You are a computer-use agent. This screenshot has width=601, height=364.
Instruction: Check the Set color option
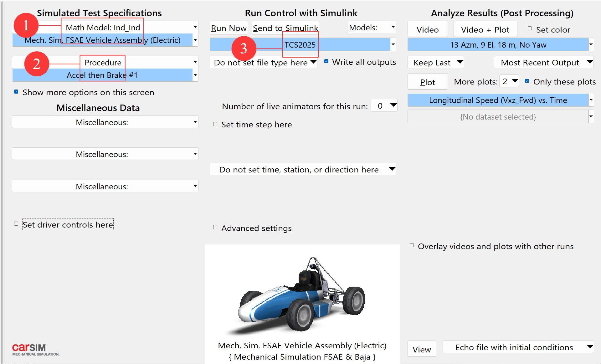click(x=530, y=29)
